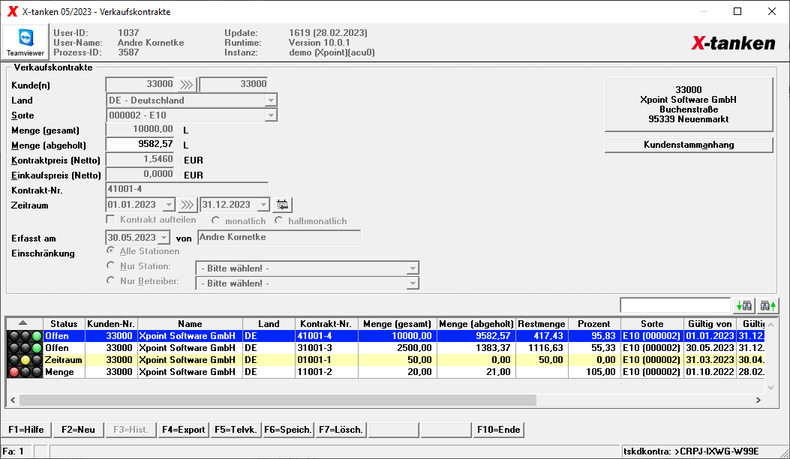
Task: Click table scroll left arrow
Action: click(x=13, y=400)
